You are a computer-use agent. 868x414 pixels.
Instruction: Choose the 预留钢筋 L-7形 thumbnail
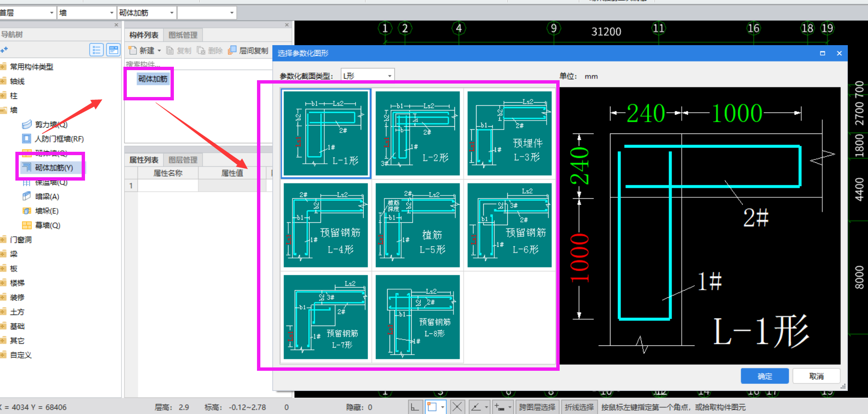coord(326,317)
